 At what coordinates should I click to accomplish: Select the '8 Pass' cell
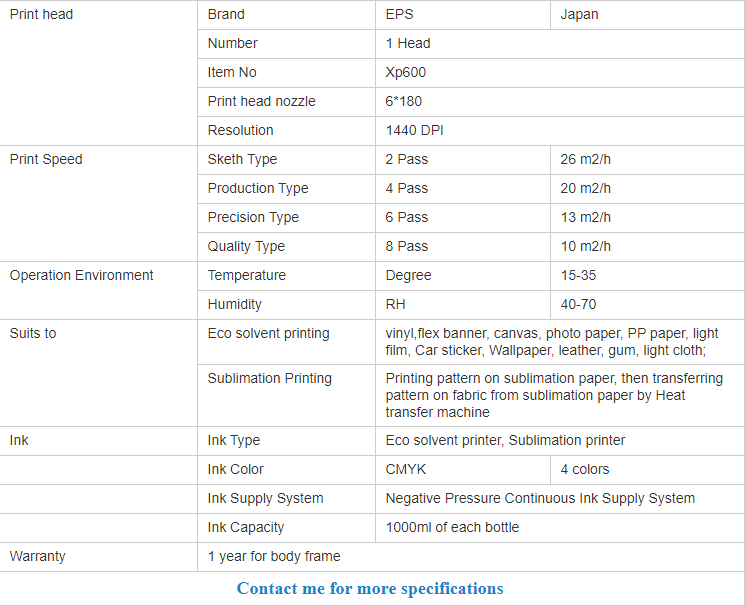407,246
